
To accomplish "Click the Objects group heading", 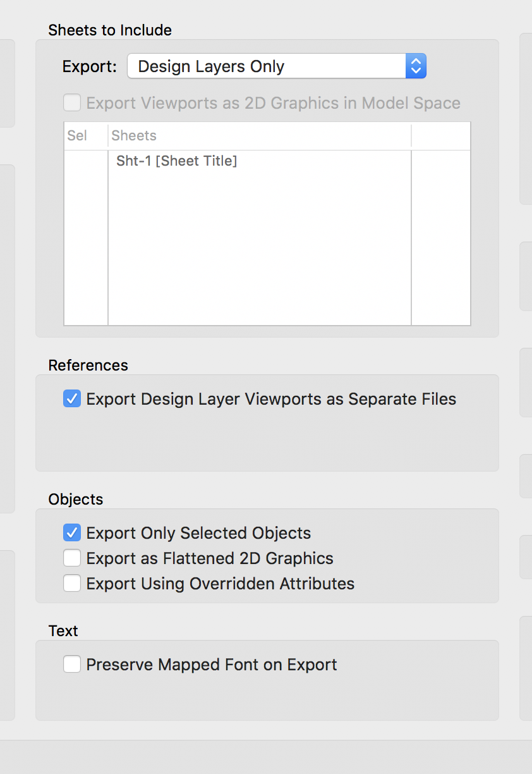I will coord(76,500).
